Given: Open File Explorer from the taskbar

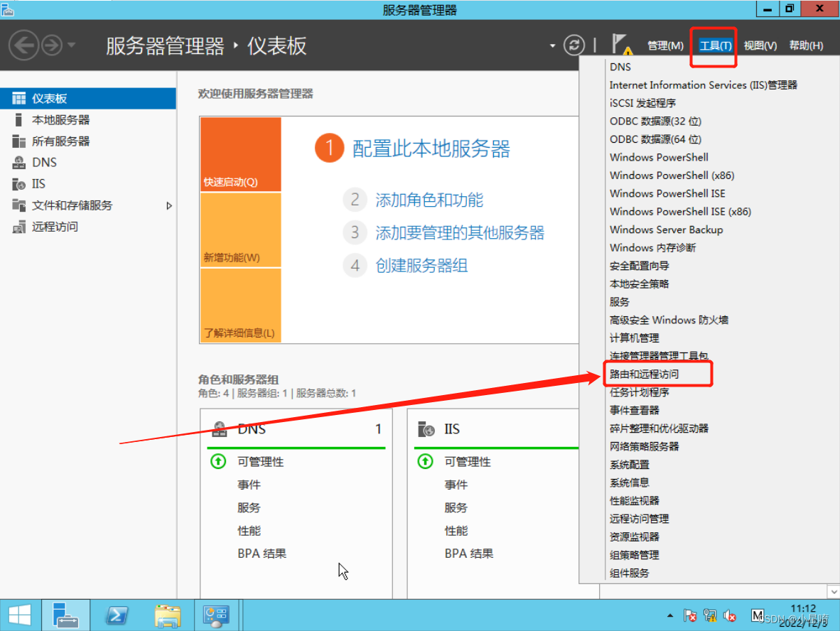Looking at the screenshot, I should (x=168, y=615).
